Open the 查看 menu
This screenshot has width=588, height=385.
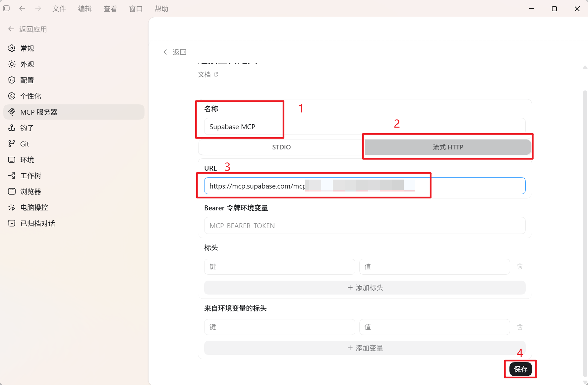(x=110, y=9)
